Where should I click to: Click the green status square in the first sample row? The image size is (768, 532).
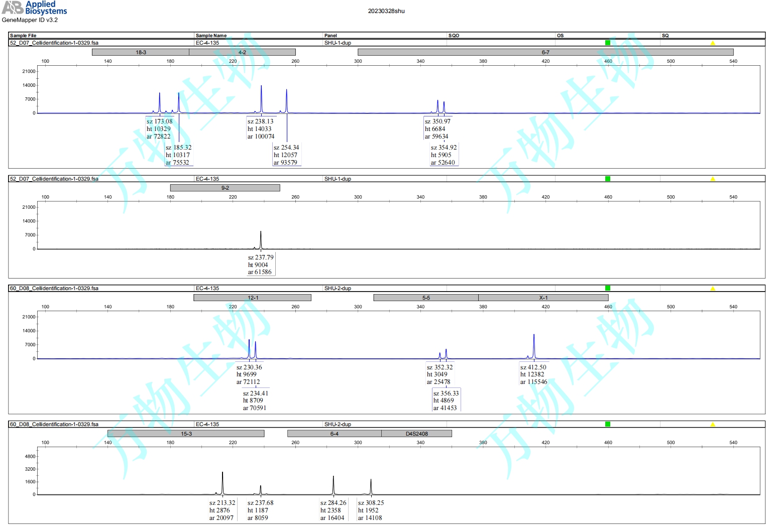(x=607, y=43)
